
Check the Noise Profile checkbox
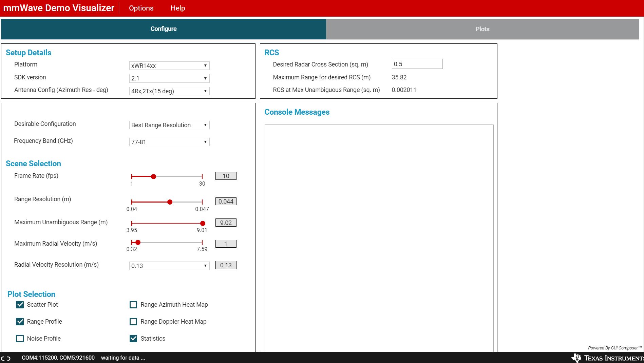pos(20,339)
